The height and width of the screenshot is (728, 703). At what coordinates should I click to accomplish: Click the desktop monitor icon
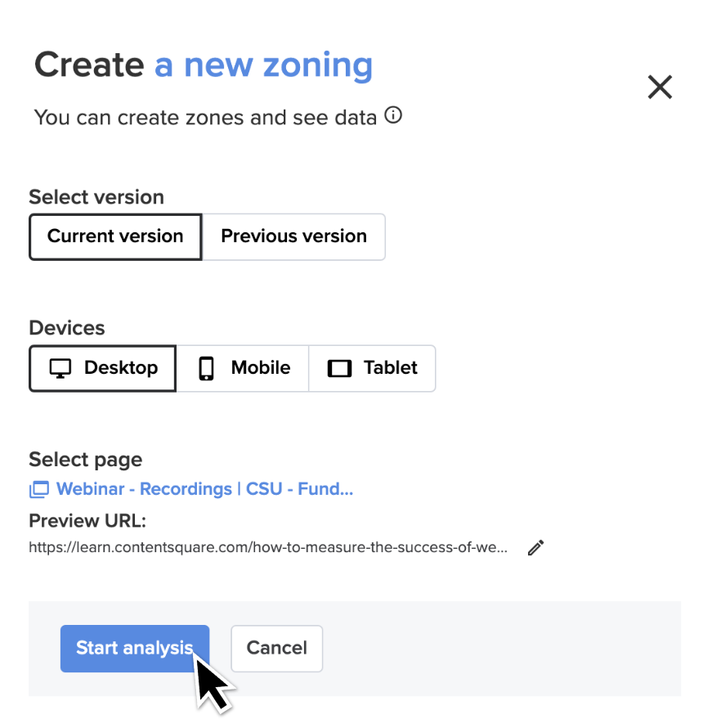(60, 369)
